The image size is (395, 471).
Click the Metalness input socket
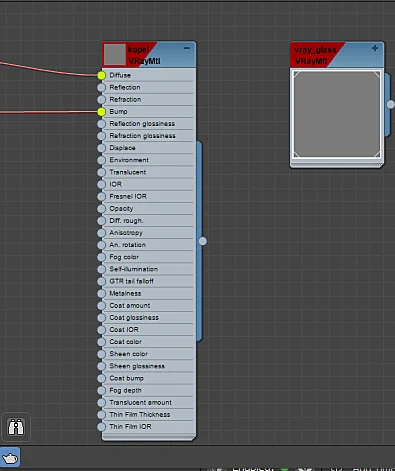[x=102, y=293]
